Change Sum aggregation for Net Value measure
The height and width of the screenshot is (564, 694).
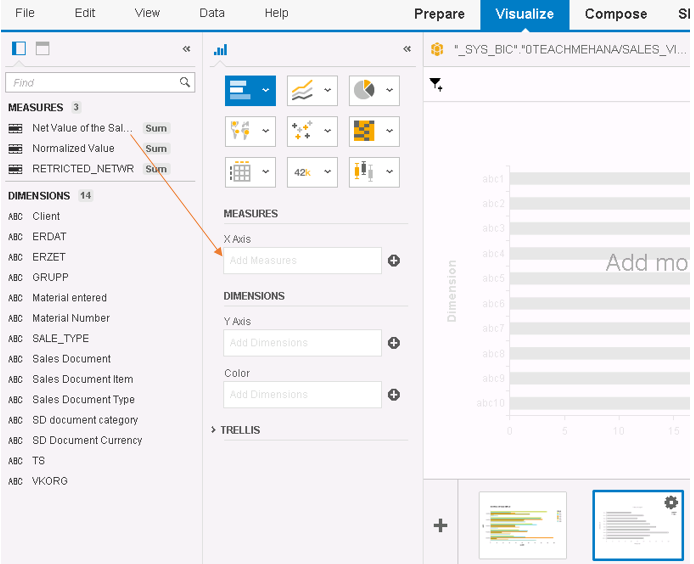point(156,128)
